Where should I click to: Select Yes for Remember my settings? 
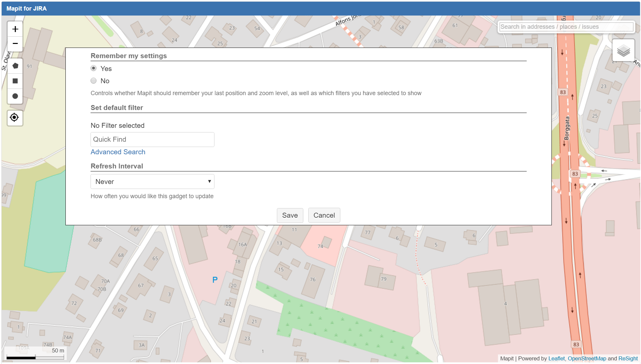tap(94, 68)
